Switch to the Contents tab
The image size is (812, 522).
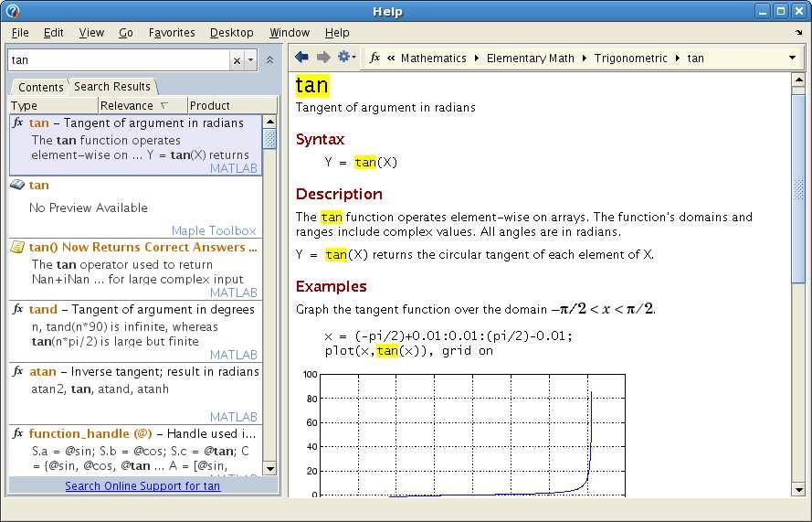40,87
